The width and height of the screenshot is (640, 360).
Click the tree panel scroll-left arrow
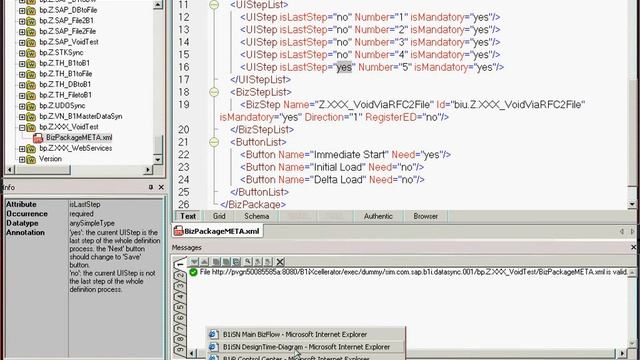pos(10,169)
